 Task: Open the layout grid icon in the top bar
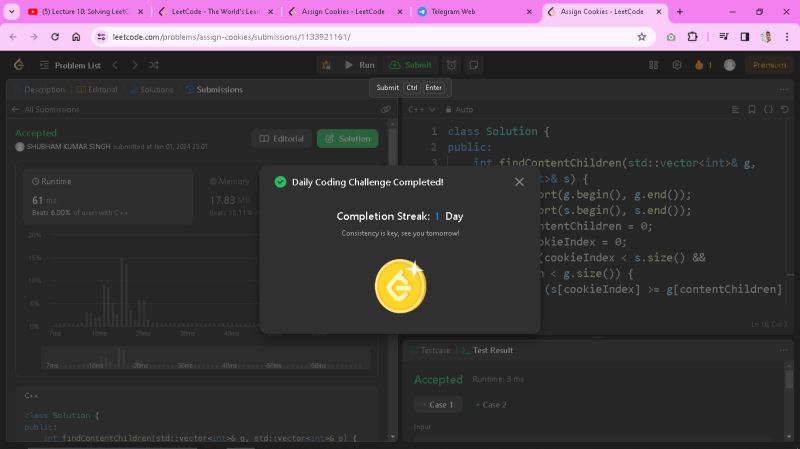(653, 65)
